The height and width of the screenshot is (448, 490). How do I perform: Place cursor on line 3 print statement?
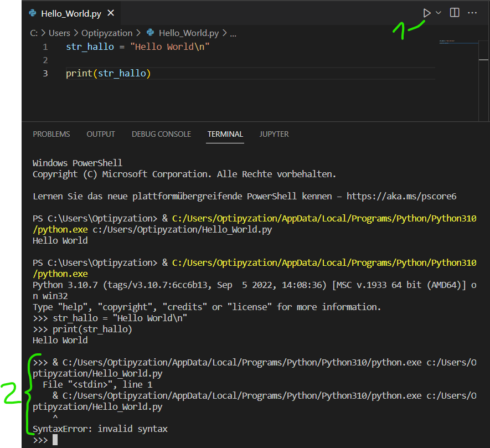[108, 74]
